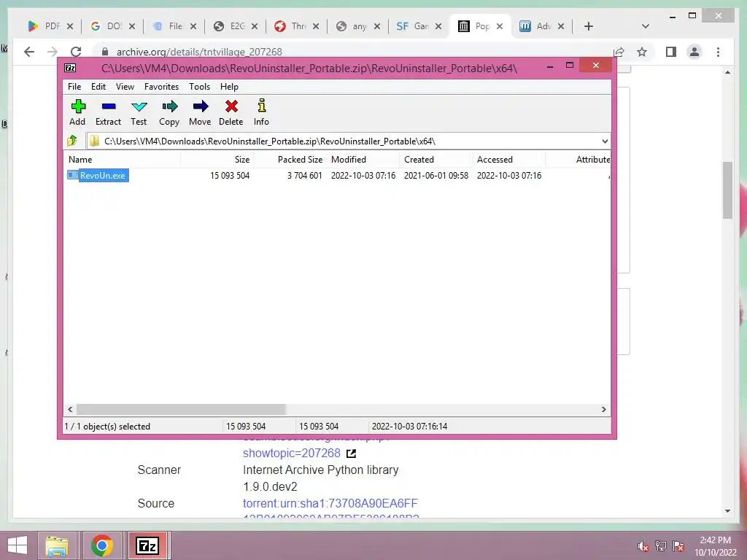Screen dimensions: 747x560
Task: Switch to the Google DOS tab
Action: tap(107, 26)
